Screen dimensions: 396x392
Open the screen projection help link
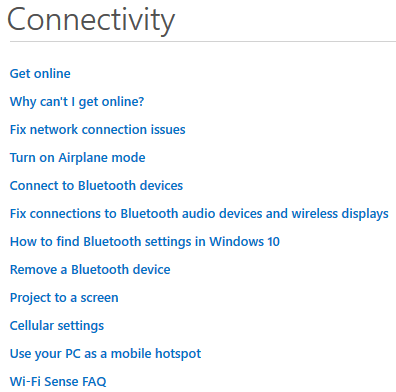pos(64,298)
